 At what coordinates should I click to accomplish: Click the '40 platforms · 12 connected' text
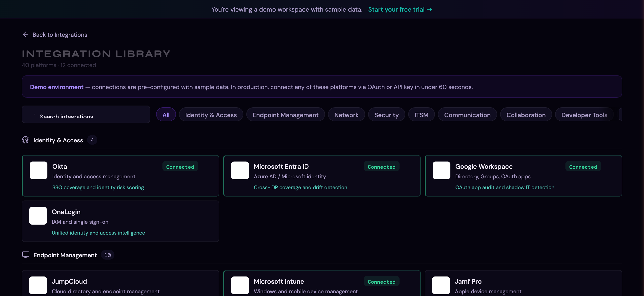click(x=59, y=65)
